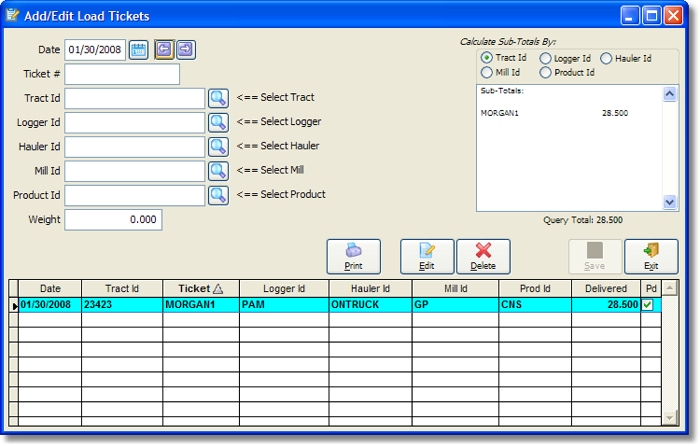Select Mill Id sub-total radio button
Screen dimensions: 700x446
pyautogui.click(x=487, y=72)
